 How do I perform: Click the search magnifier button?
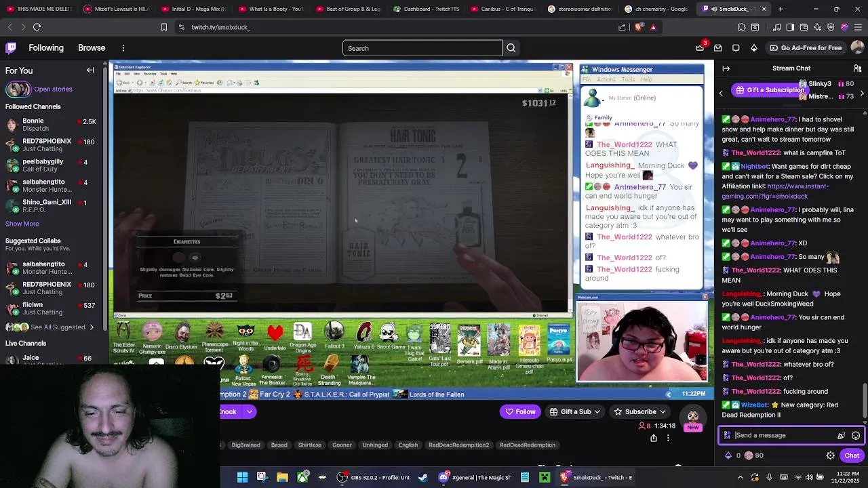click(x=511, y=48)
